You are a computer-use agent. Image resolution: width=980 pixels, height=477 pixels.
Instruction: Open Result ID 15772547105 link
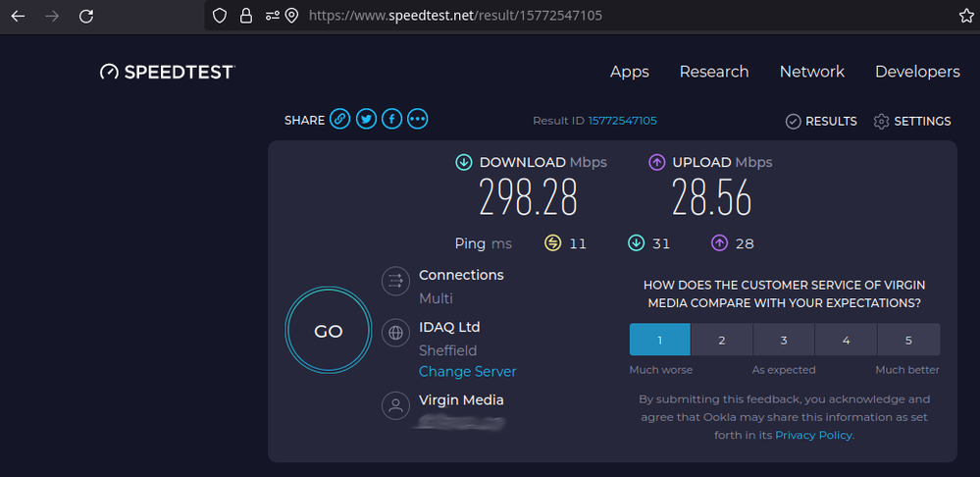pos(622,121)
